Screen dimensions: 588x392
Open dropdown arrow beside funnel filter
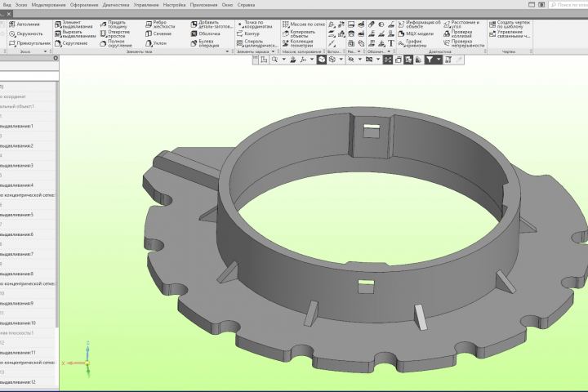pyautogui.click(x=439, y=60)
